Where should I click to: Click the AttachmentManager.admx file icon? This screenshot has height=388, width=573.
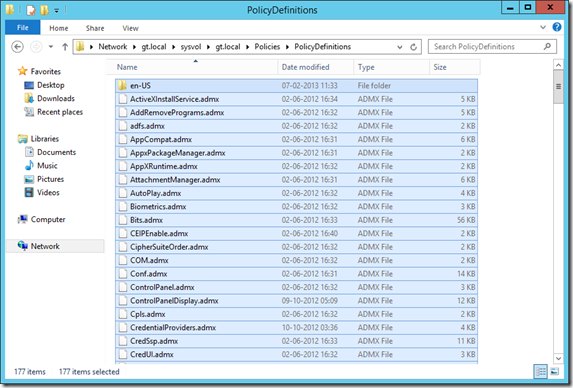[x=122, y=180]
